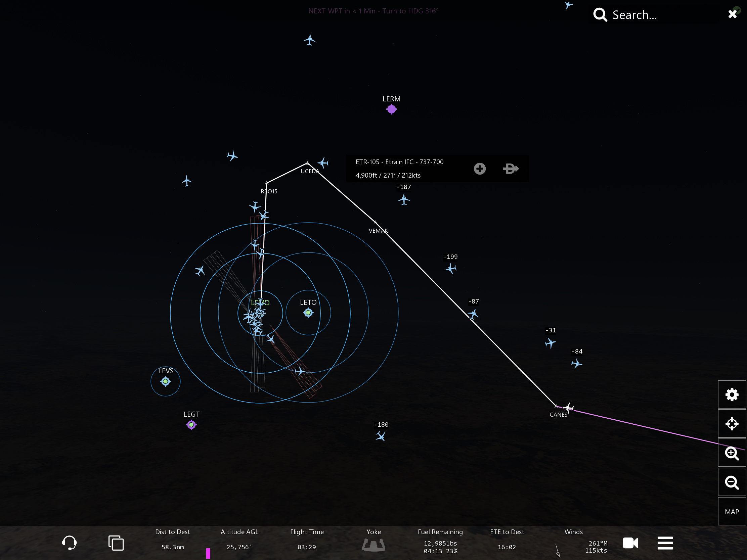Viewport: 747px width, 560px height.
Task: Tap the camera view icon
Action: (x=630, y=543)
